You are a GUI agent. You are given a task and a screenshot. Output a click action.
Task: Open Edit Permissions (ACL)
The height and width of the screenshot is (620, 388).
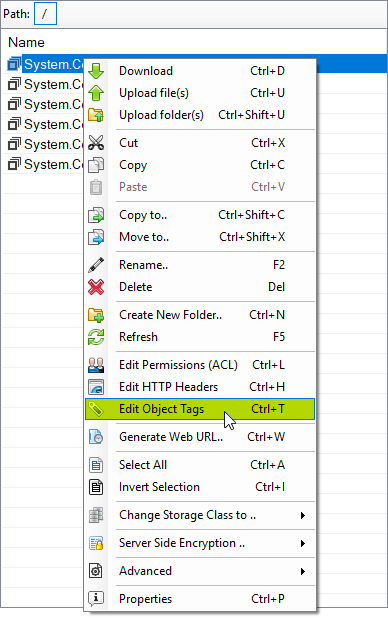point(200,365)
